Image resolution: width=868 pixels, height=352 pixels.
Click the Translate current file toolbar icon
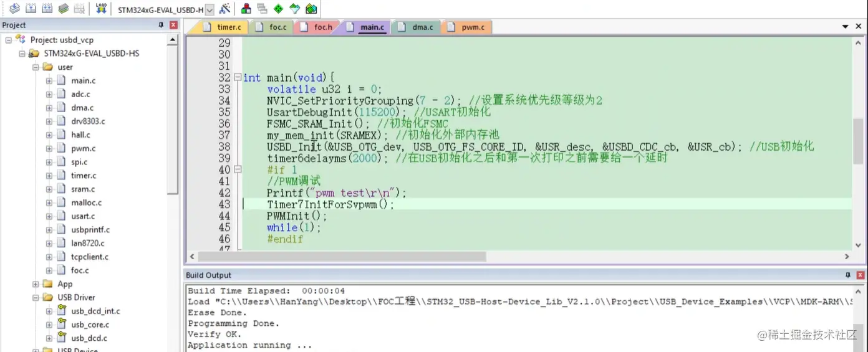click(14, 9)
